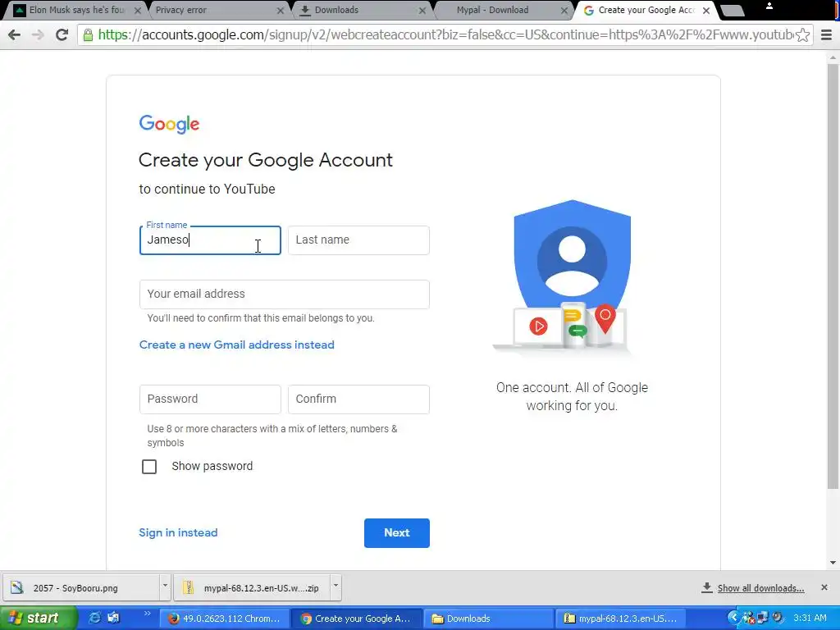Open the mypal-68.12.3.en-US taskbar window

pyautogui.click(x=620, y=619)
